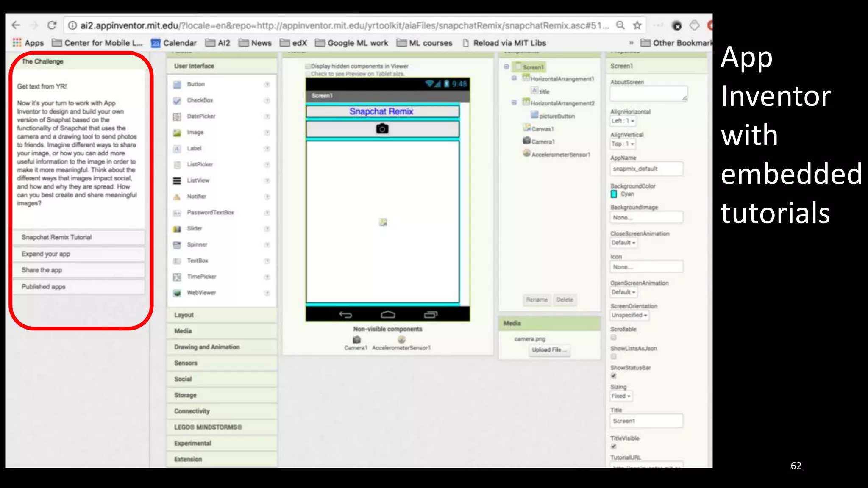868x488 pixels.
Task: Open CloseScreenAnimation Default dropdown
Action: (x=624, y=243)
